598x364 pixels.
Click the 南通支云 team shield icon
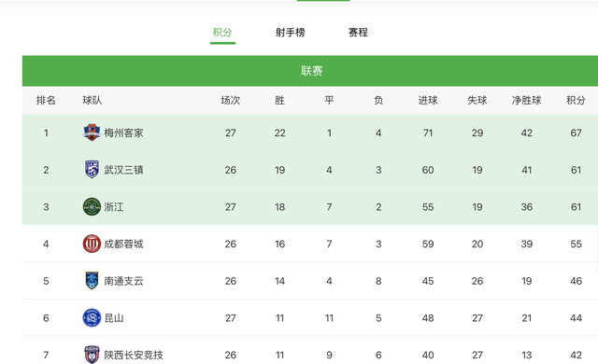92,281
